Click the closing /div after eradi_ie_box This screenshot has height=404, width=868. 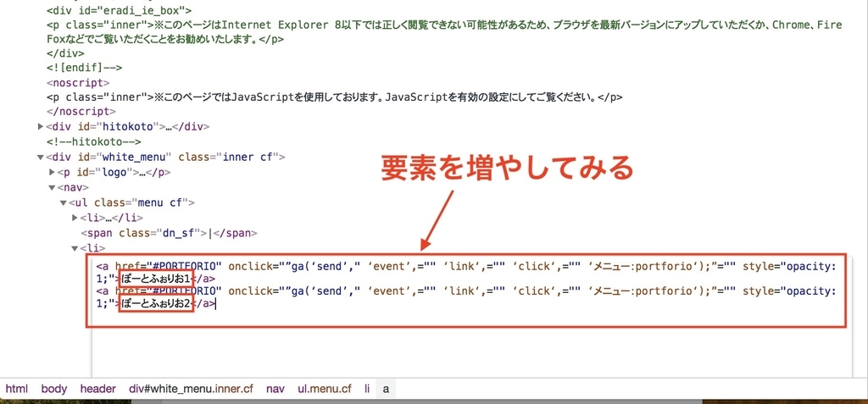(65, 53)
